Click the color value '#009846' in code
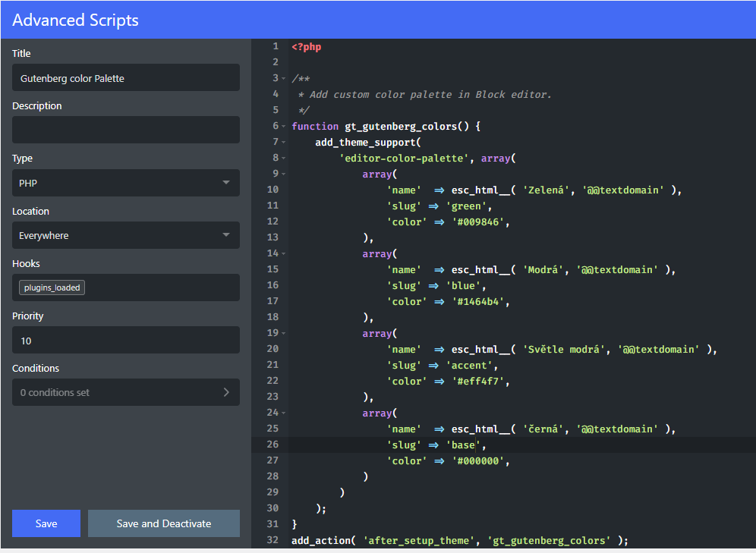 pos(477,222)
